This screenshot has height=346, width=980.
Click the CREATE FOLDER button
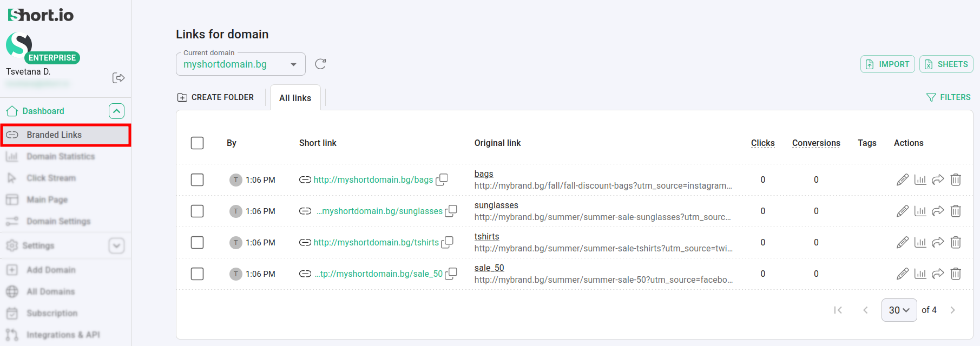coord(215,97)
